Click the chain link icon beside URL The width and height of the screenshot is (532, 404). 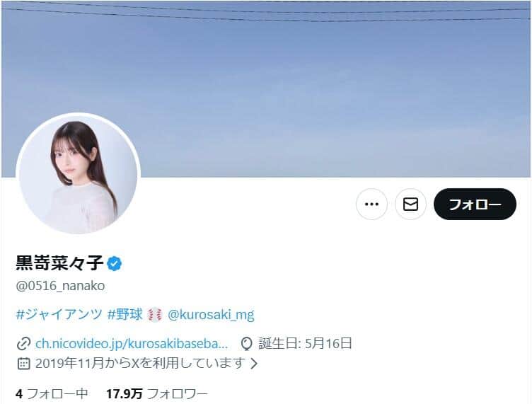click(23, 344)
